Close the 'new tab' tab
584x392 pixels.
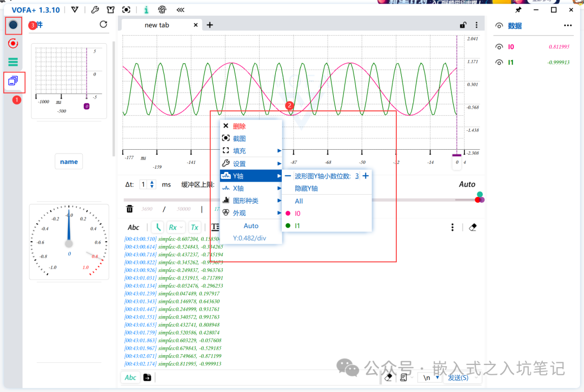click(x=196, y=25)
